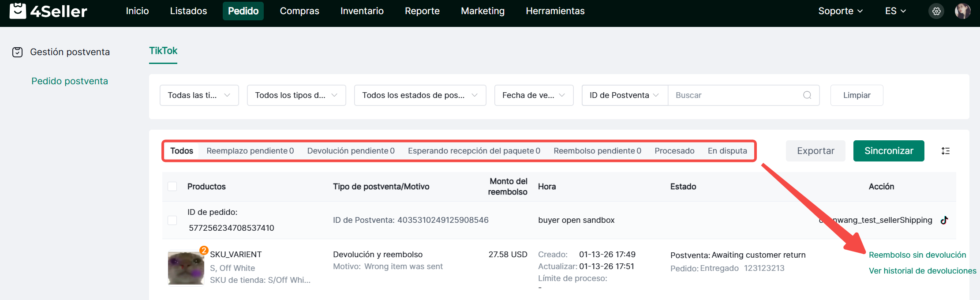This screenshot has height=300, width=980.
Task: Click the Sincronizar button
Action: (888, 151)
